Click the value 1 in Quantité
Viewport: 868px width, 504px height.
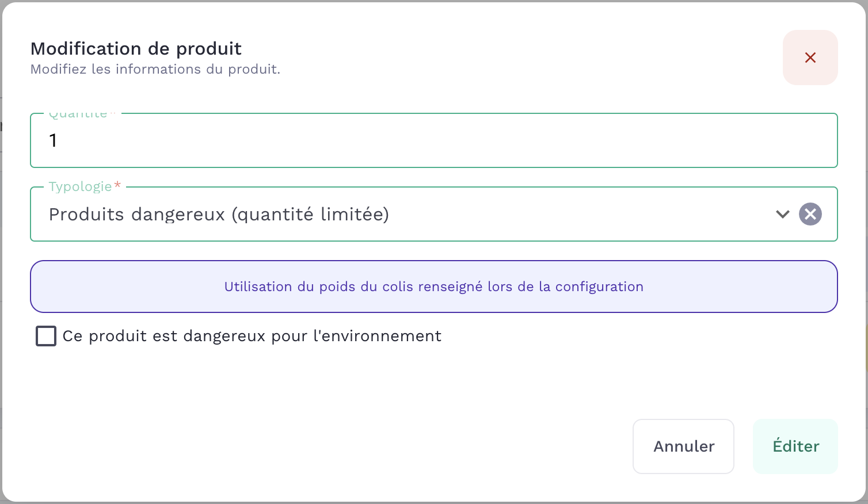(x=53, y=140)
